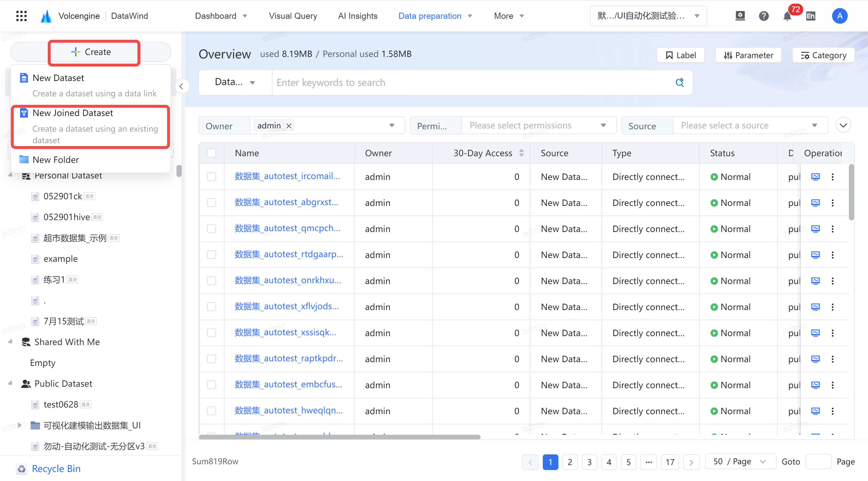Check the 数据集_autotest_ircomail row checkbox
868x481 pixels.
click(x=212, y=176)
